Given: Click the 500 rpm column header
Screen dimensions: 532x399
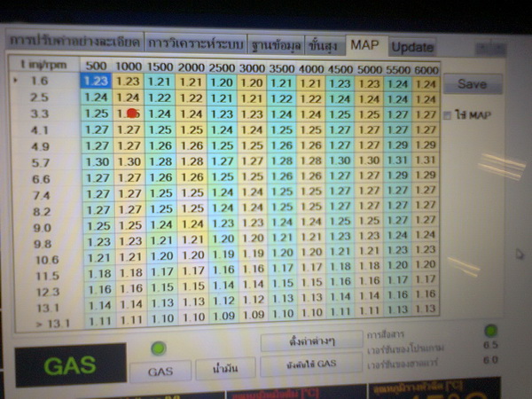Looking at the screenshot, I should [x=96, y=66].
